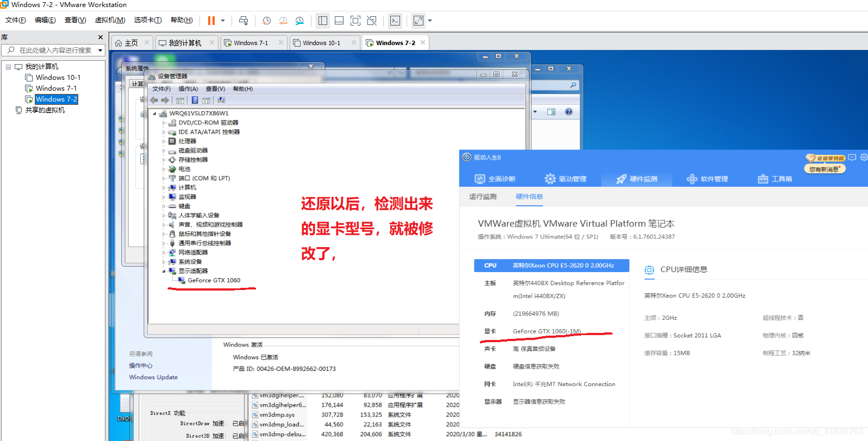Click the forward arrow in Device Manager toolbar

tap(165, 100)
